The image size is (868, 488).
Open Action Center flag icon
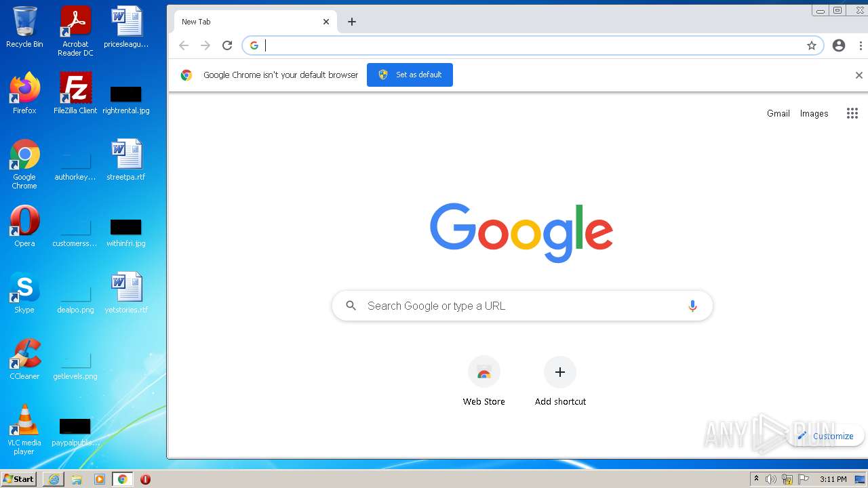[x=804, y=479]
